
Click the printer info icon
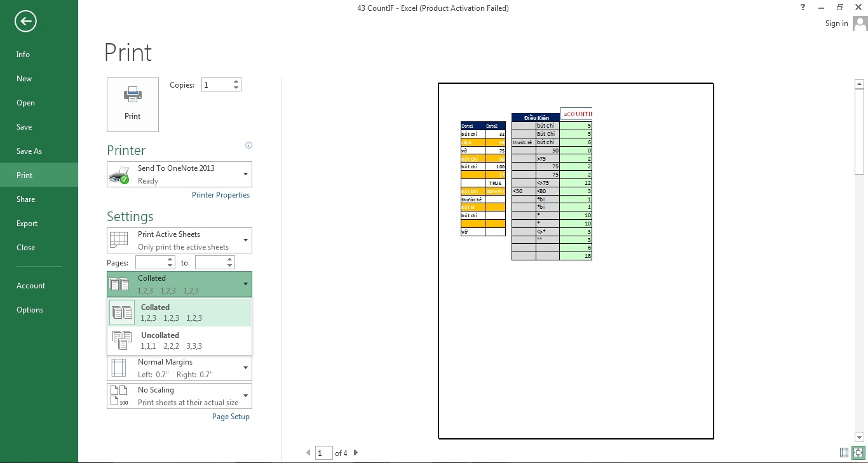point(248,145)
